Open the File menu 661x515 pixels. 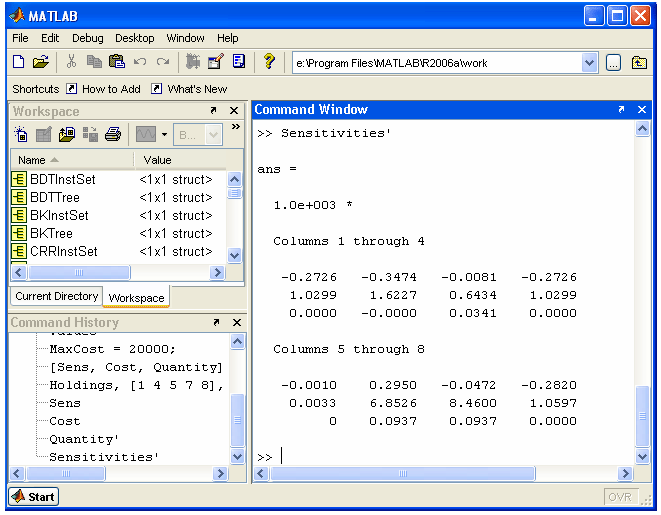[x=20, y=38]
